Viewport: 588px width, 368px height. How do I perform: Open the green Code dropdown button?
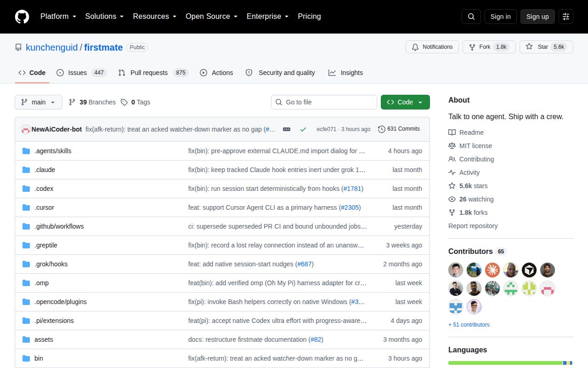tap(405, 102)
